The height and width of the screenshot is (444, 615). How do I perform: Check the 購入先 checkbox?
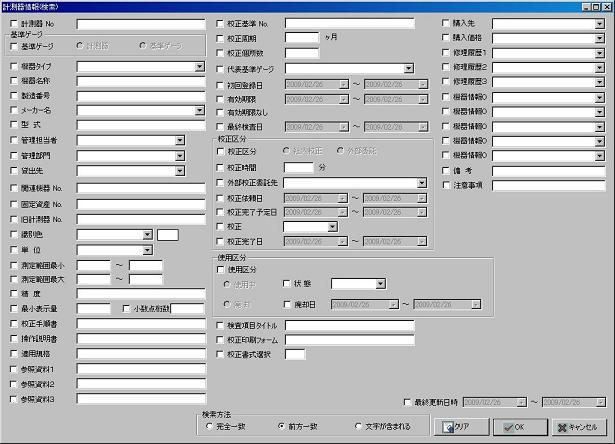pos(446,23)
